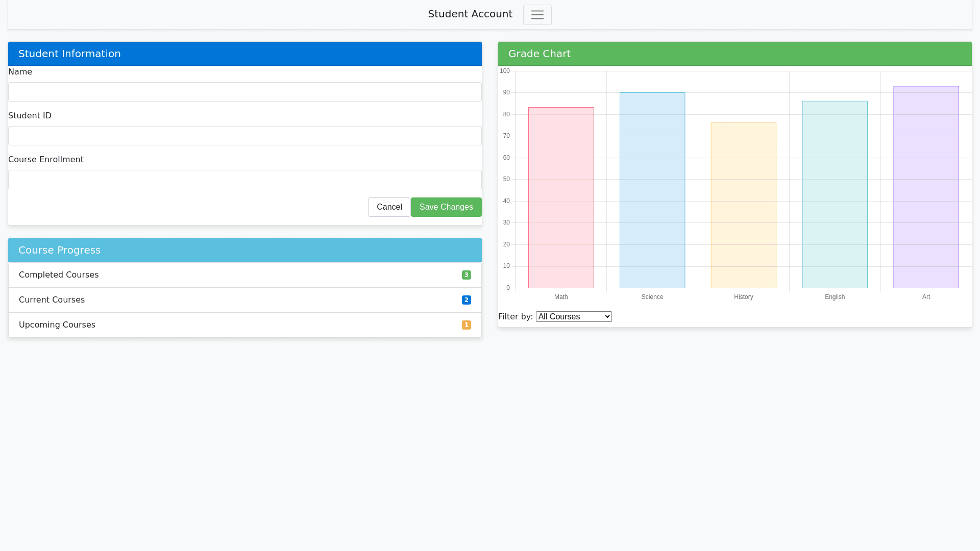Viewport: 980px width, 551px height.
Task: Click the teal English bar
Action: click(835, 195)
